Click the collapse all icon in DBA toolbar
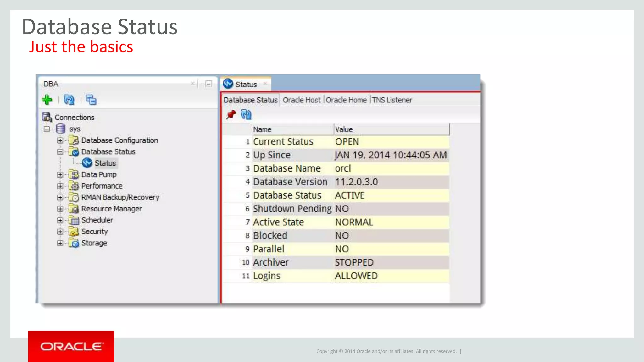This screenshot has height=362, width=644. tap(91, 100)
